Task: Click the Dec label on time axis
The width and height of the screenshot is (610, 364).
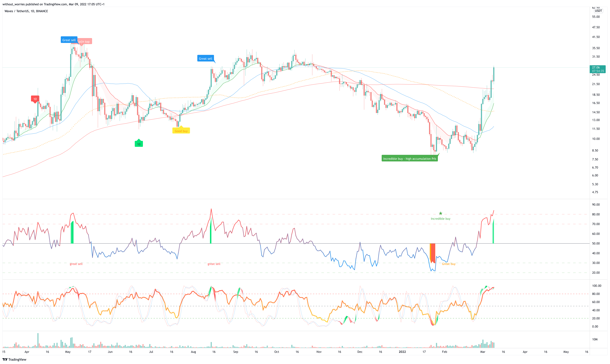Action: [360, 352]
